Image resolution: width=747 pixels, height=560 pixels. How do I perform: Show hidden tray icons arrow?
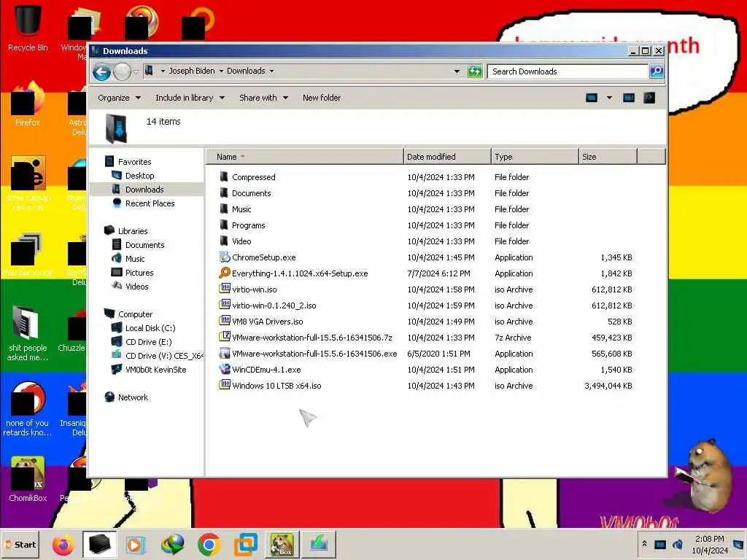(x=644, y=544)
